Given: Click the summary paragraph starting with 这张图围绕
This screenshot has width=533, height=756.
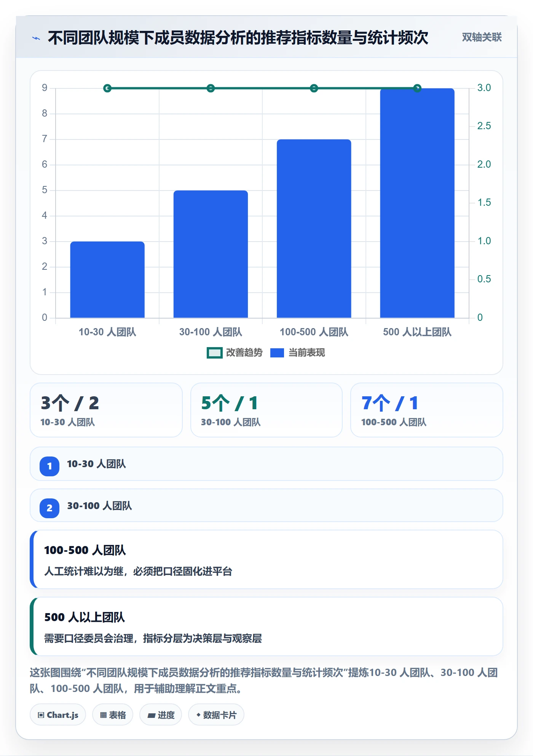Looking at the screenshot, I should coord(264,681).
